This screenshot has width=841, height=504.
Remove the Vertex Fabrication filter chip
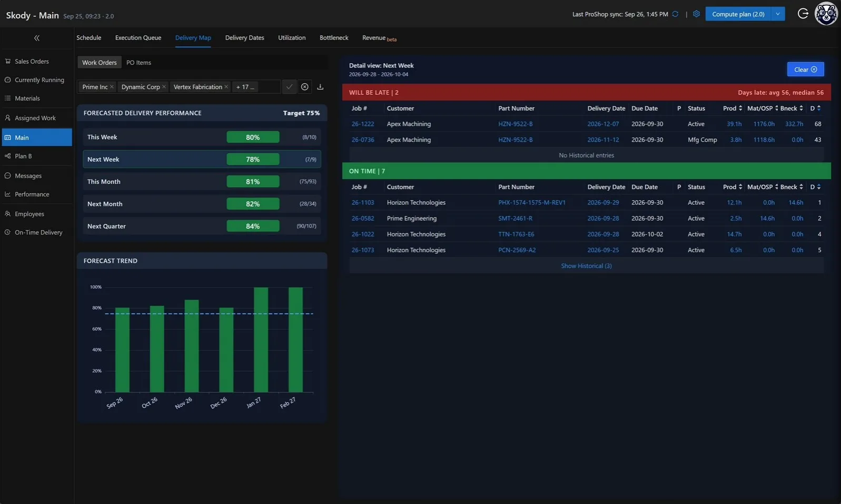[x=226, y=87]
